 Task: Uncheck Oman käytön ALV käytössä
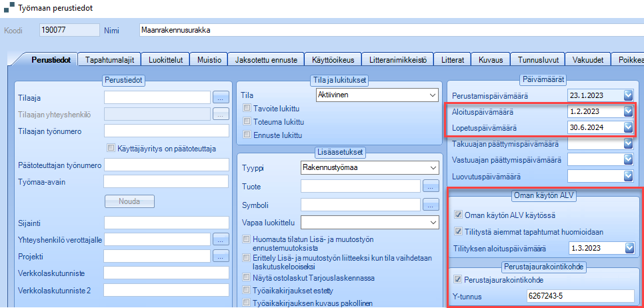tap(458, 215)
